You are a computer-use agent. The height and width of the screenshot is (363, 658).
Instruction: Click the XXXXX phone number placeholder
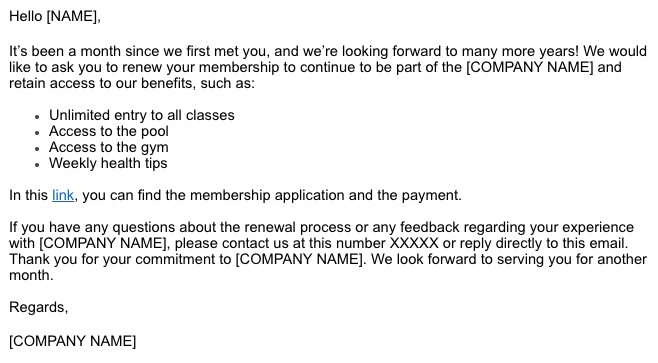pos(414,243)
